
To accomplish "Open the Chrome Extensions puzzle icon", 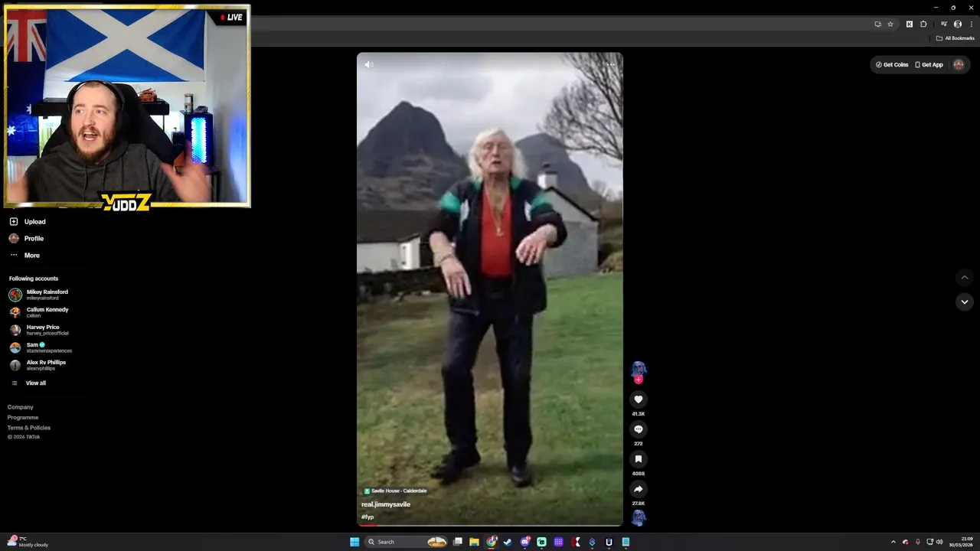I will (x=923, y=24).
